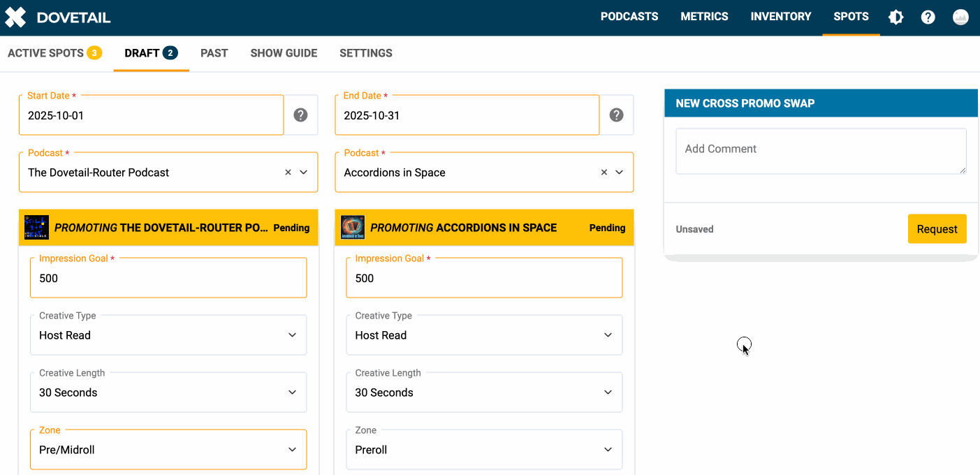Click the Dovetail X logo icon
The width and height of the screenshot is (980, 475).
coord(15,17)
